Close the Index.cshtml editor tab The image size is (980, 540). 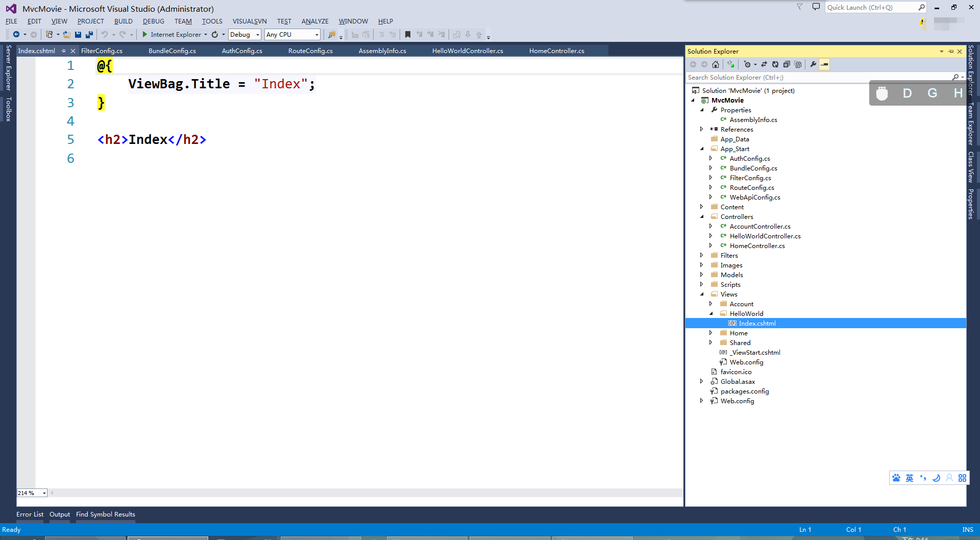click(73, 51)
